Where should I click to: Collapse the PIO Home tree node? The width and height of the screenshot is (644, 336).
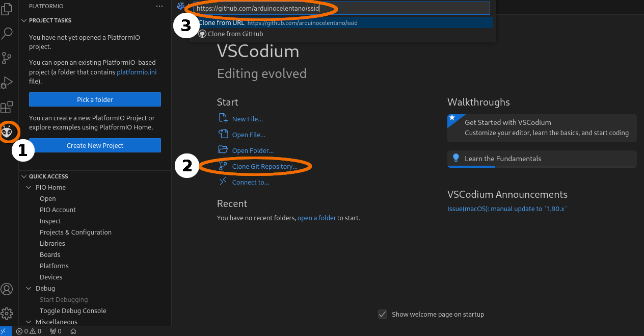coord(29,188)
